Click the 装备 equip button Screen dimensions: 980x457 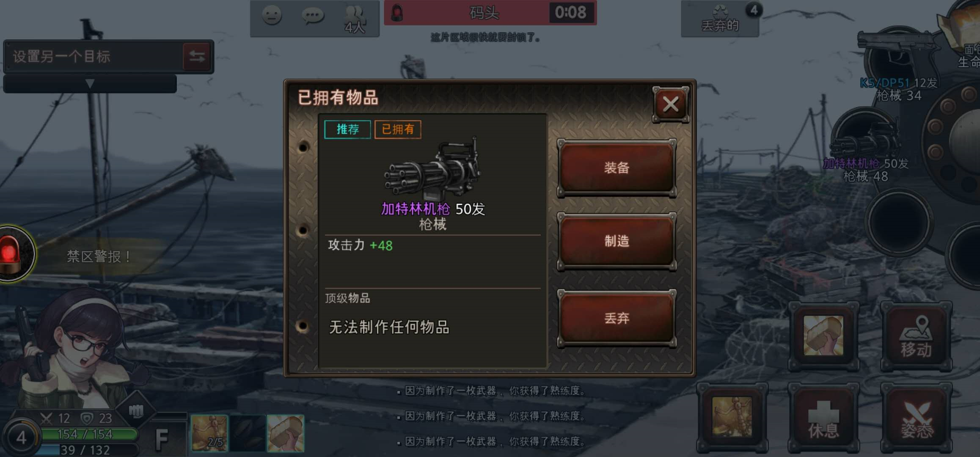(617, 168)
